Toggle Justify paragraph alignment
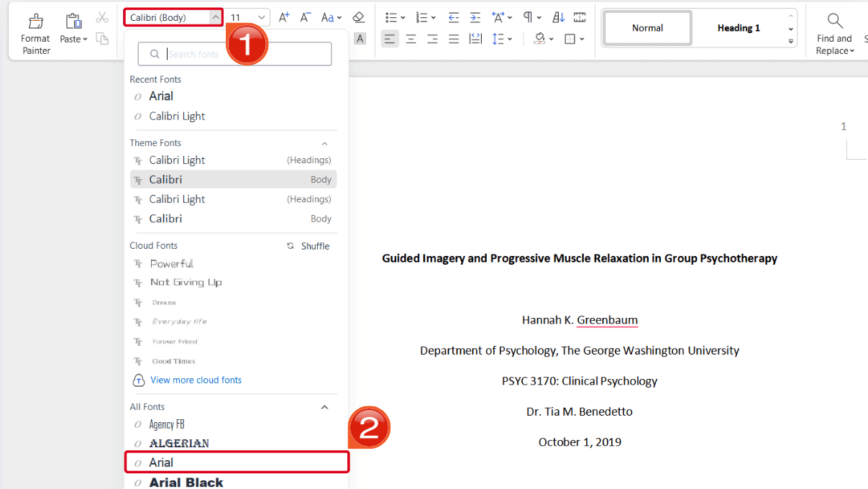The image size is (868, 489). tap(454, 39)
